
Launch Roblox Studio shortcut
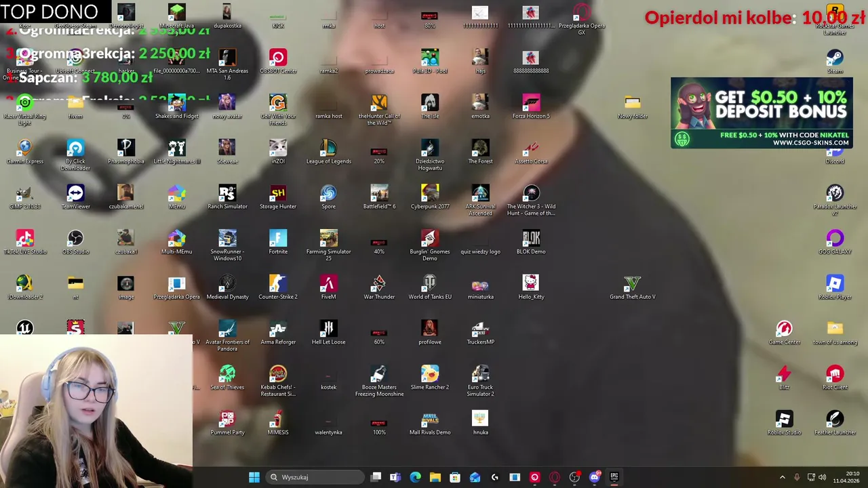pos(784,423)
